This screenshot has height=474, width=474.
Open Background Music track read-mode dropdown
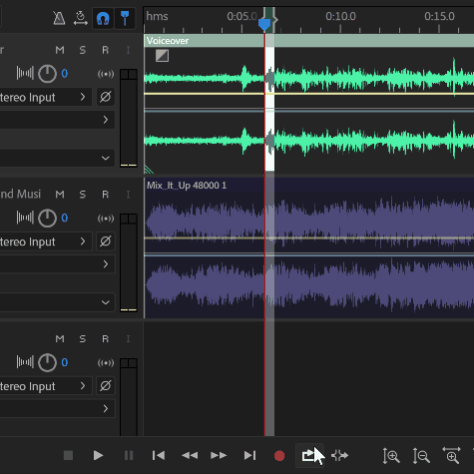point(106,302)
